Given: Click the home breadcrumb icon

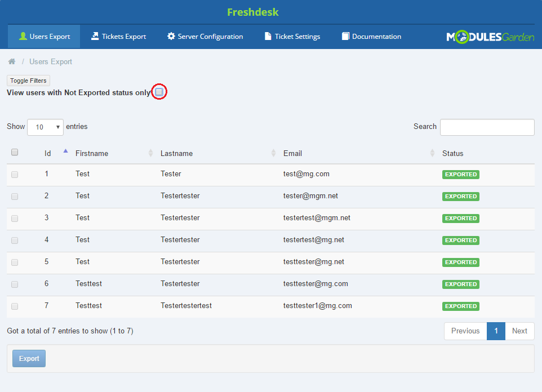Looking at the screenshot, I should [x=12, y=61].
